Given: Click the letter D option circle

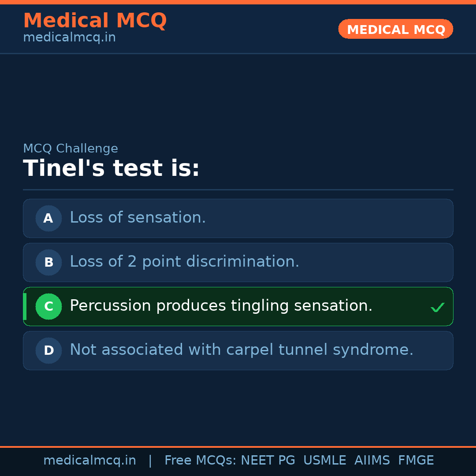Looking at the screenshot, I should tap(48, 350).
